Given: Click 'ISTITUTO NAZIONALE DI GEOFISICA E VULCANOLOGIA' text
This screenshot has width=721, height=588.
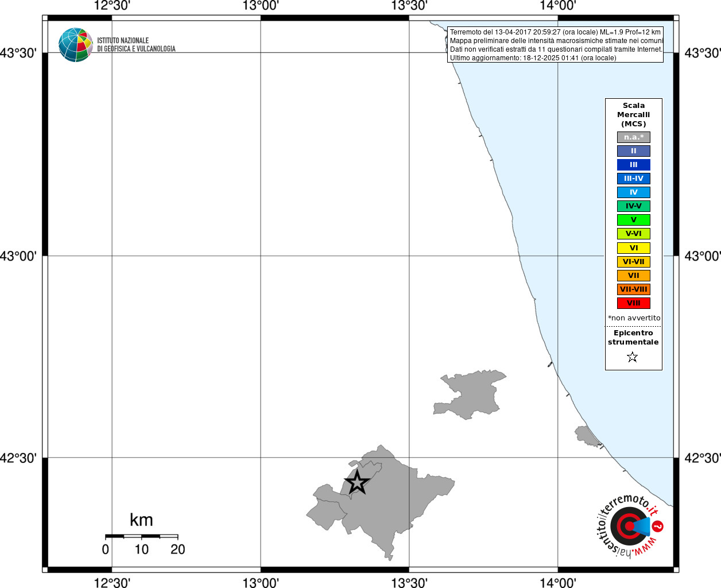Looking at the screenshot, I should 136,45.
